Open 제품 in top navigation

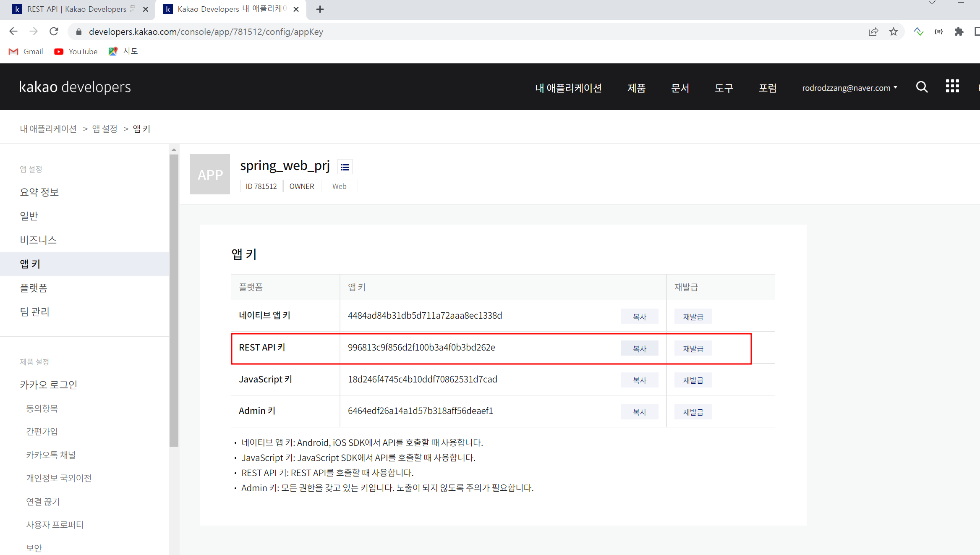[x=636, y=88]
